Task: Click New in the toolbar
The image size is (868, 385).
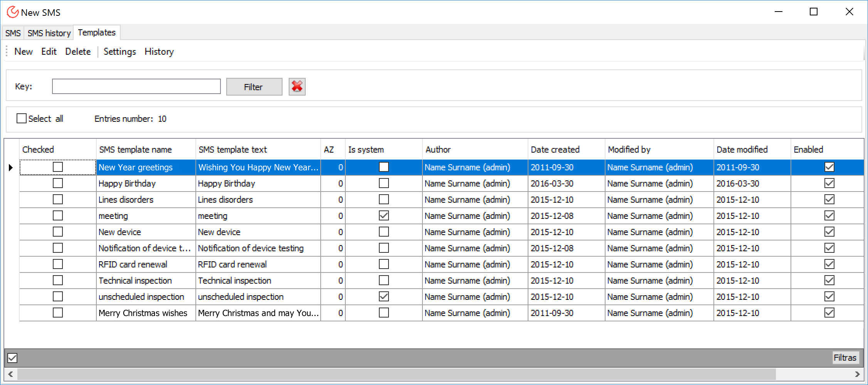Action: (24, 52)
